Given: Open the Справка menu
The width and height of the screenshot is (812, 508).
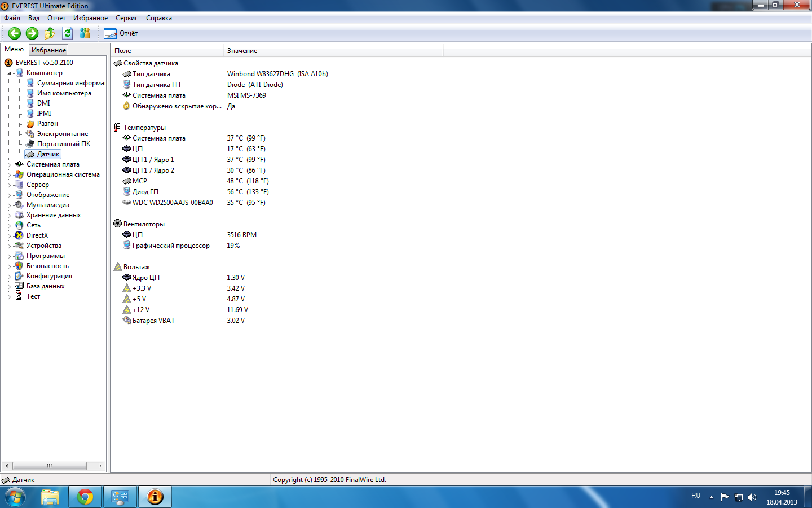Looking at the screenshot, I should (x=159, y=18).
